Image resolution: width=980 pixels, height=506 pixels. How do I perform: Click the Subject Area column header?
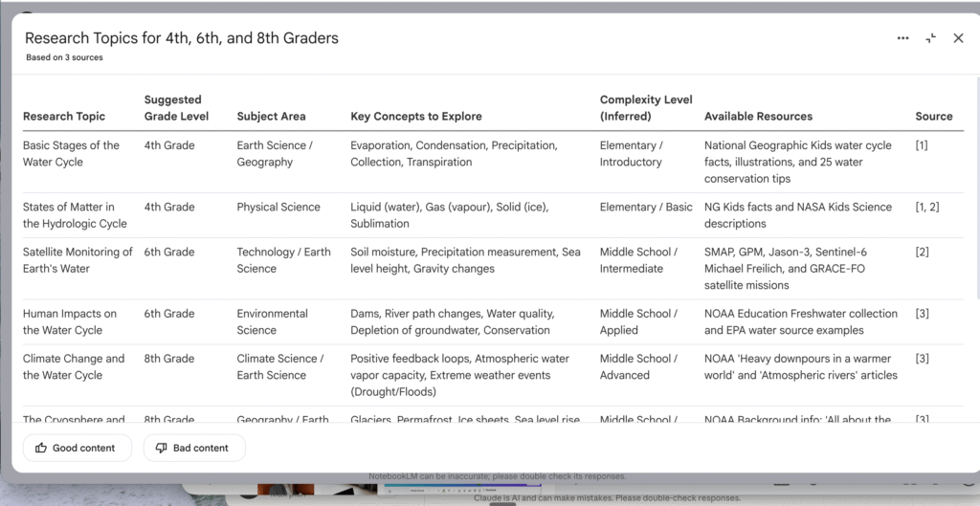[271, 116]
